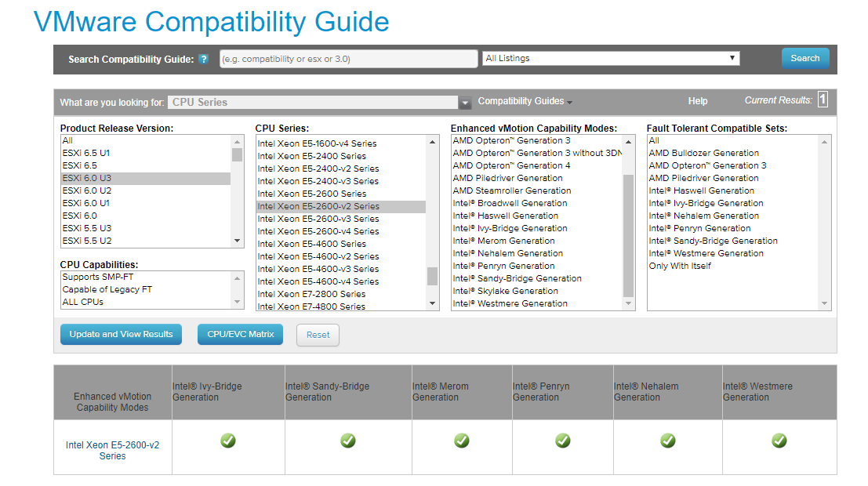Click the help question mark icon
This screenshot has width=868, height=486.
[x=204, y=60]
